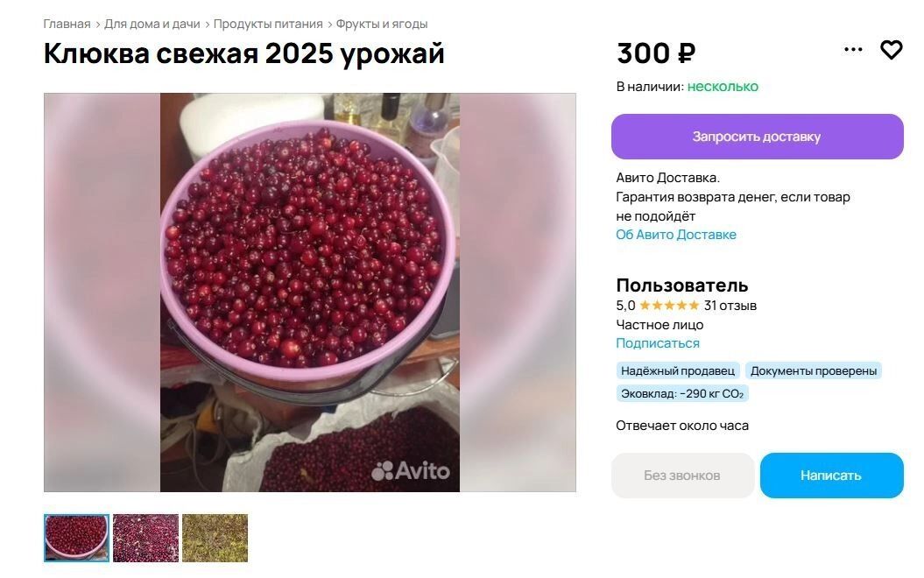This screenshot has height=578, width=924.
Task: Click the Эковклад CO₂ badge
Action: click(x=682, y=393)
